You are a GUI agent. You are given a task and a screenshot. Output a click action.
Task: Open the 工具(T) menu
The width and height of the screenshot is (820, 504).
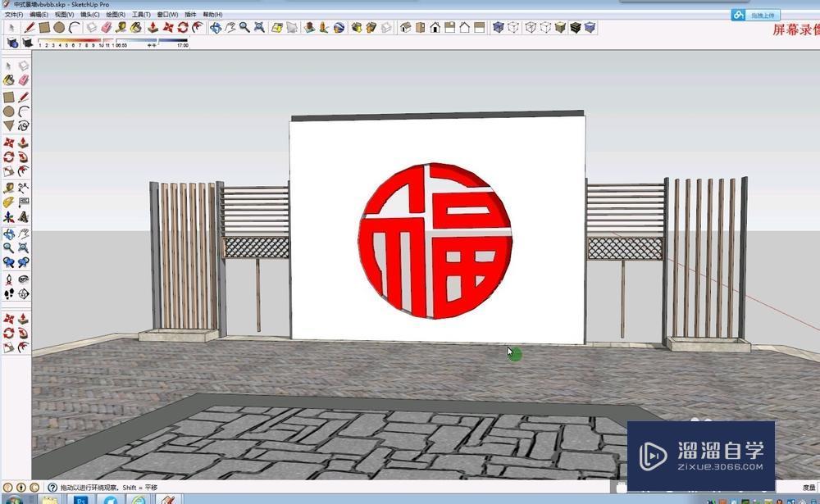click(141, 15)
